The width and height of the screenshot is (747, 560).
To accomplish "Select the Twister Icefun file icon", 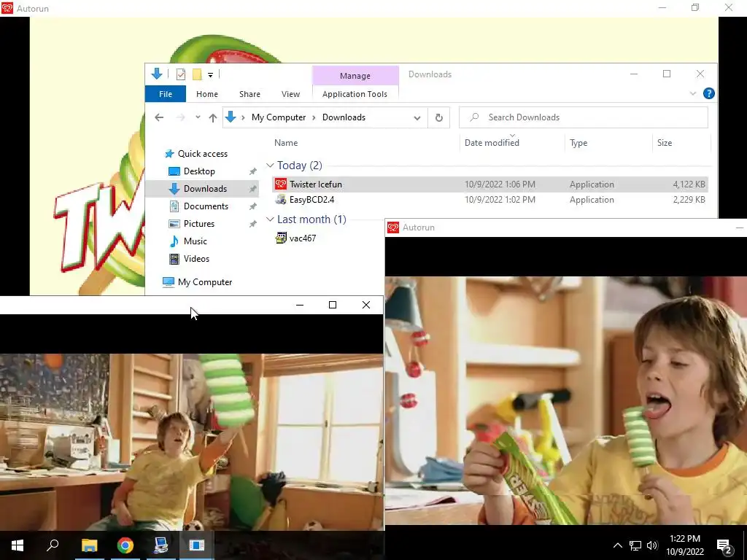I will coord(281,184).
